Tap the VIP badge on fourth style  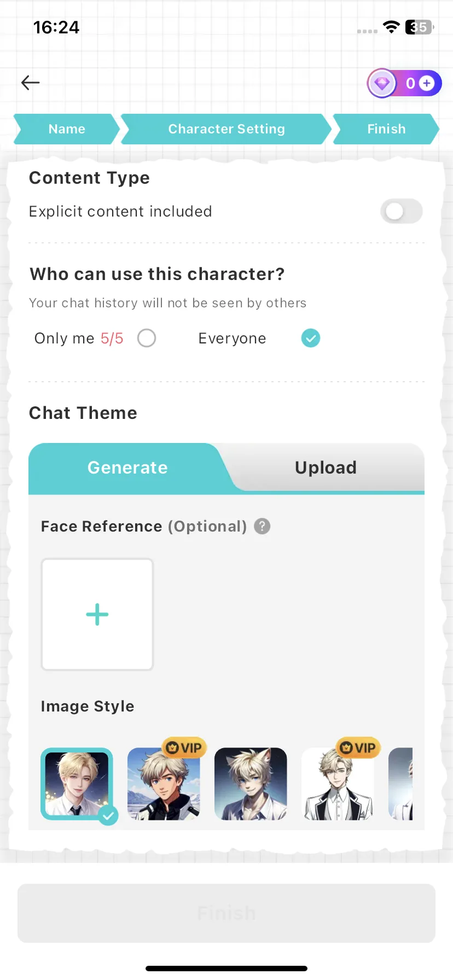pyautogui.click(x=358, y=748)
